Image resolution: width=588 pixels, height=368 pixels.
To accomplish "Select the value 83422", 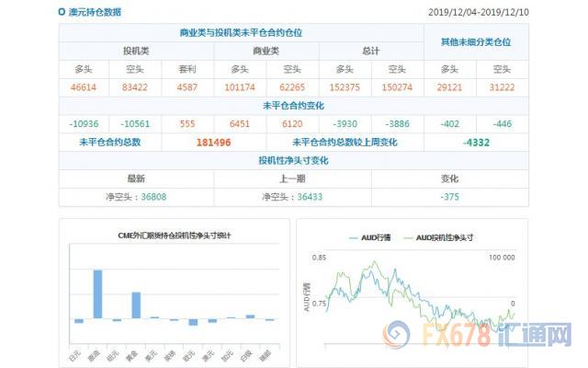I will click(135, 87).
